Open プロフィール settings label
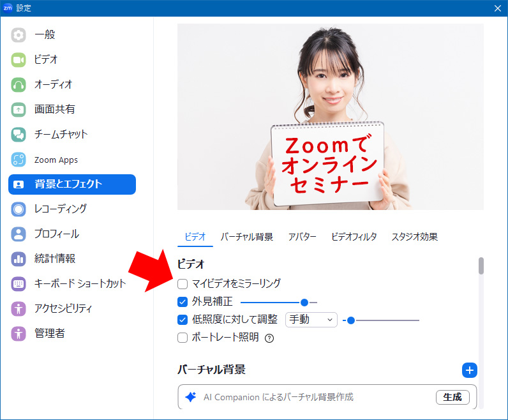Image resolution: width=508 pixels, height=420 pixels. pyautogui.click(x=57, y=234)
